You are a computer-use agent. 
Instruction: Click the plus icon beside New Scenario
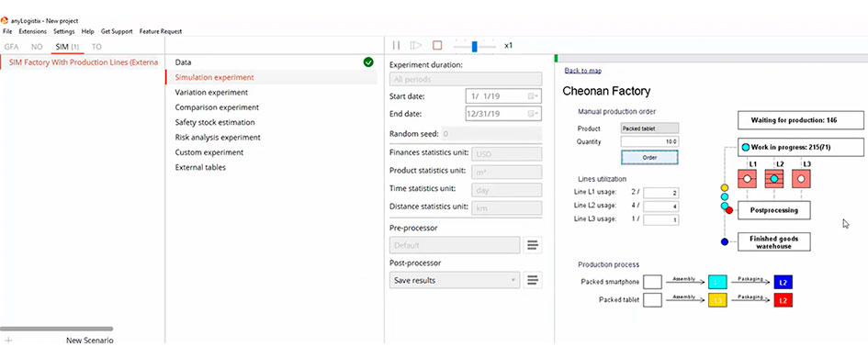tap(8, 341)
